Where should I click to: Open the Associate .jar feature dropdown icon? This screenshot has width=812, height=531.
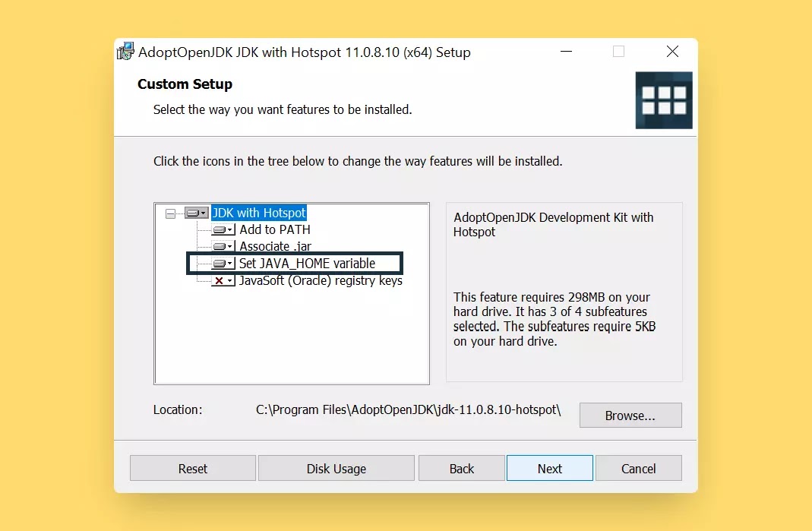[x=223, y=246]
